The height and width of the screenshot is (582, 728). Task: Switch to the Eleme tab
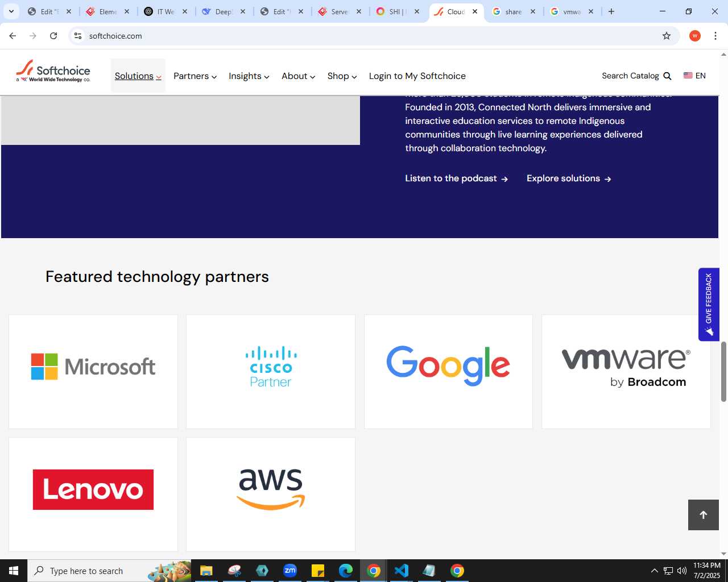click(108, 11)
